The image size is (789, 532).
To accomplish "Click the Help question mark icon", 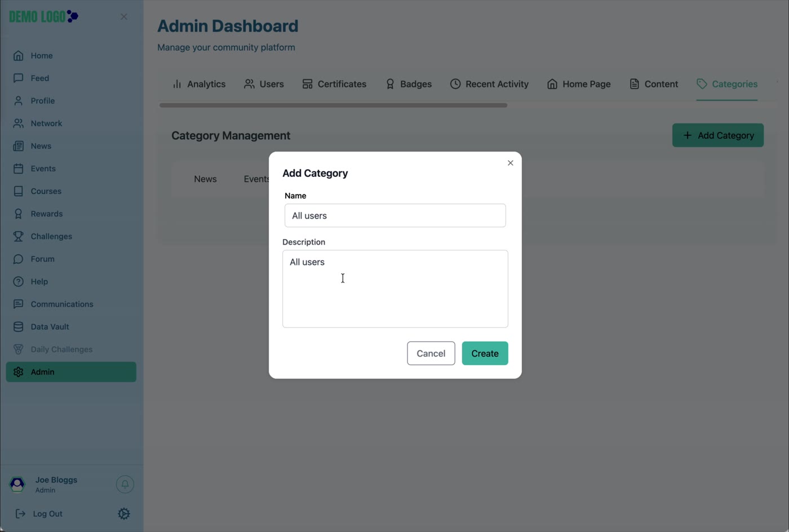I will click(x=19, y=281).
